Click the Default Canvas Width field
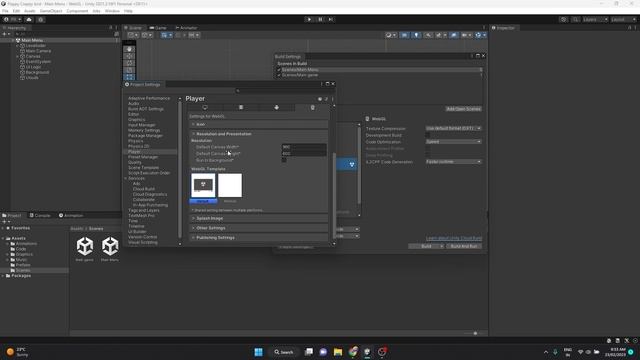The image size is (640, 360). (304, 147)
